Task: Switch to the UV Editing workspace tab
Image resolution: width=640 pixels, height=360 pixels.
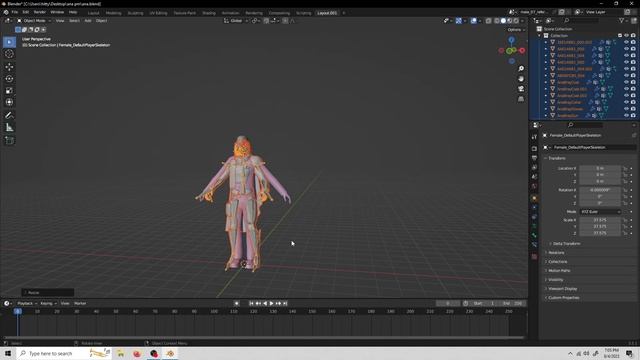Action: 158,13
